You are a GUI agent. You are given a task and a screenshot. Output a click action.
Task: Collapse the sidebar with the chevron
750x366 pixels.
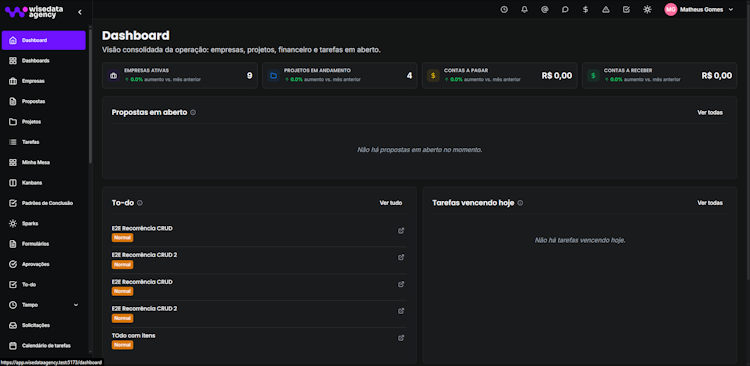[x=80, y=12]
